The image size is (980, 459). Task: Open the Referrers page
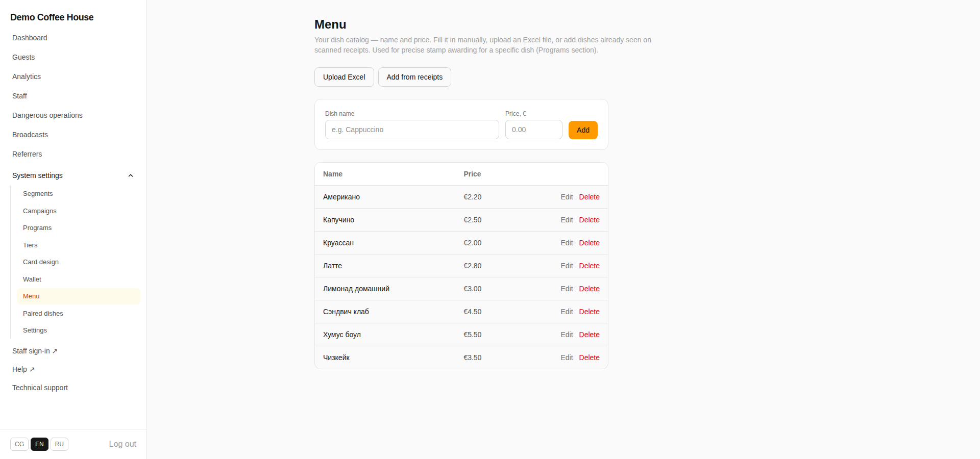pos(27,154)
